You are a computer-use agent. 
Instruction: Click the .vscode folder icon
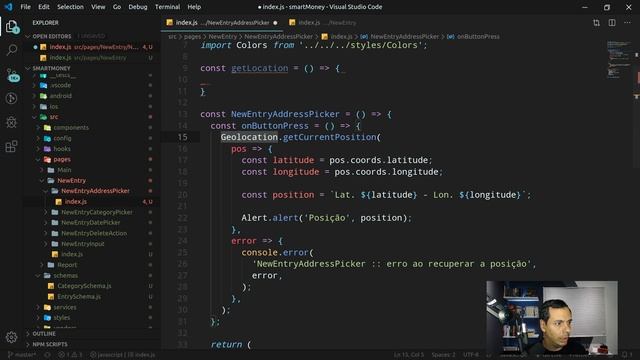click(x=43, y=85)
